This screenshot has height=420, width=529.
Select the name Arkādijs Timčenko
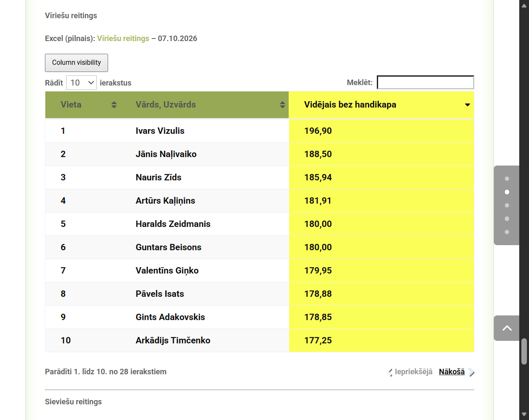tap(173, 340)
